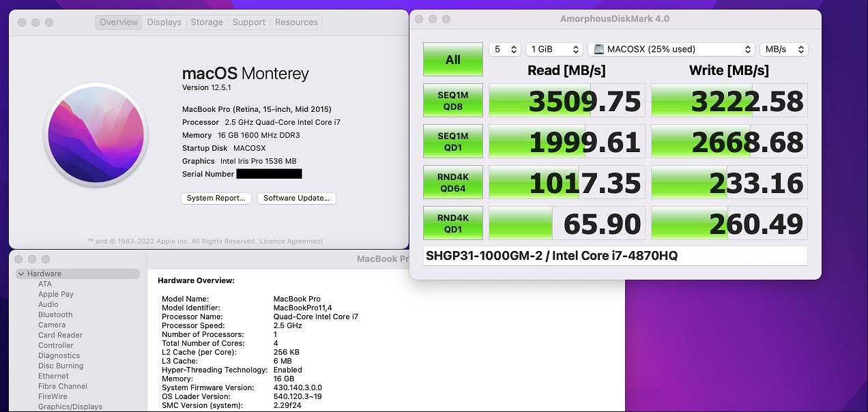Click the Intel Iris Pro 1536 MB text
This screenshot has width=868, height=412.
258,161
